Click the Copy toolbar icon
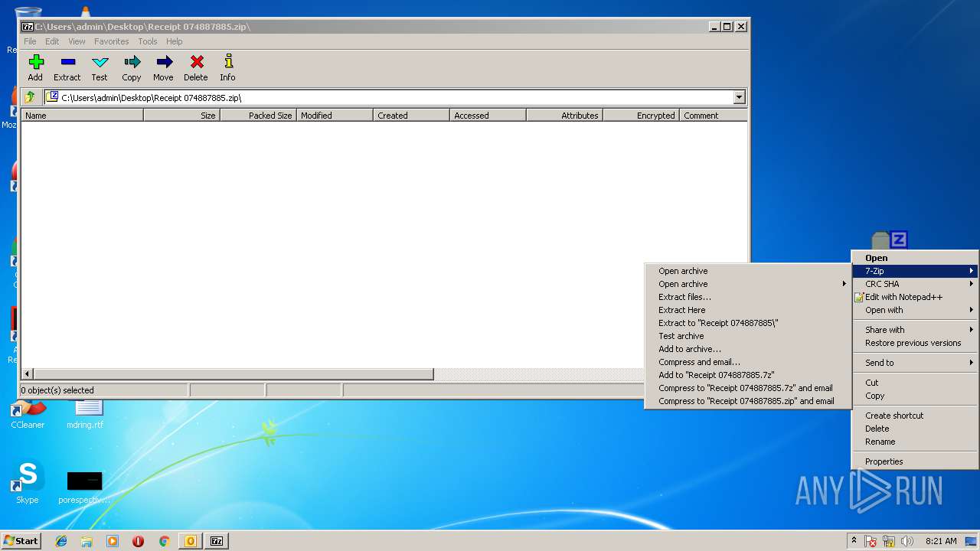 pos(132,67)
